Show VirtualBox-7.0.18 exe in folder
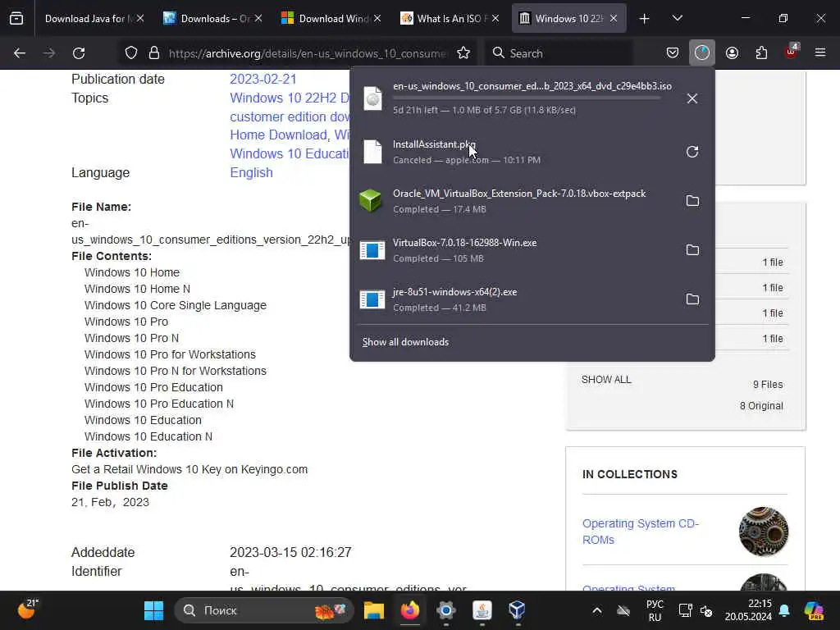The image size is (840, 630). [692, 250]
